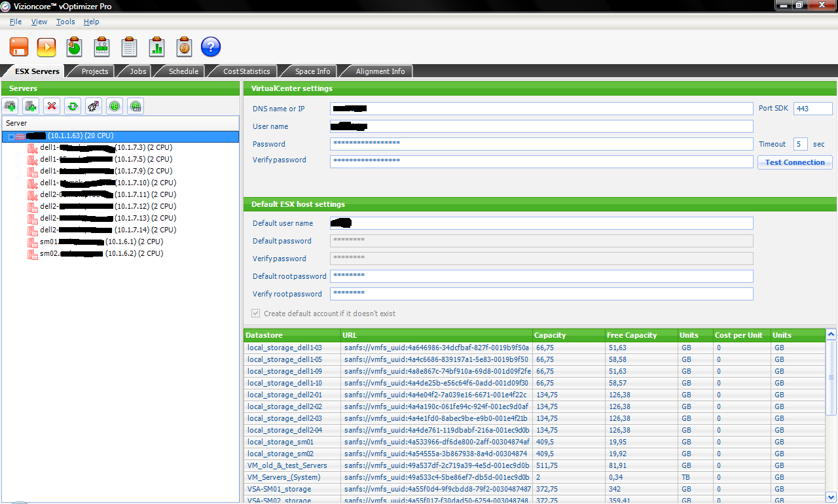The height and width of the screenshot is (504, 838).
Task: Click the orange floppy disk save icon
Action: [x=19, y=47]
